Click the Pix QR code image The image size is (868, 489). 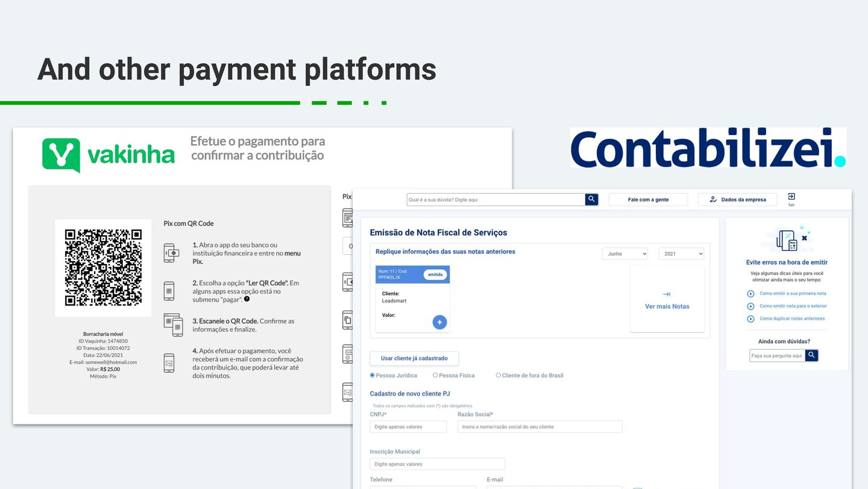(x=103, y=268)
